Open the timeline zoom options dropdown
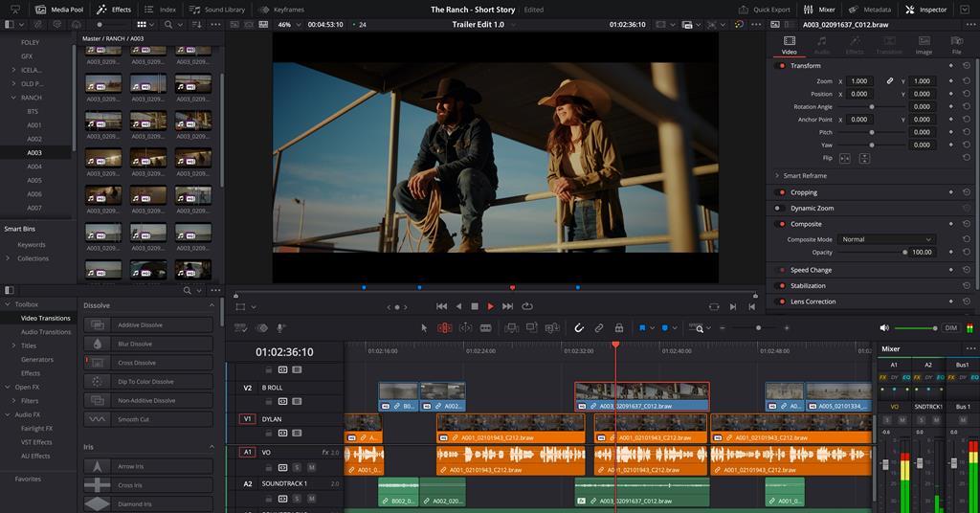This screenshot has width=980, height=513. [708, 328]
